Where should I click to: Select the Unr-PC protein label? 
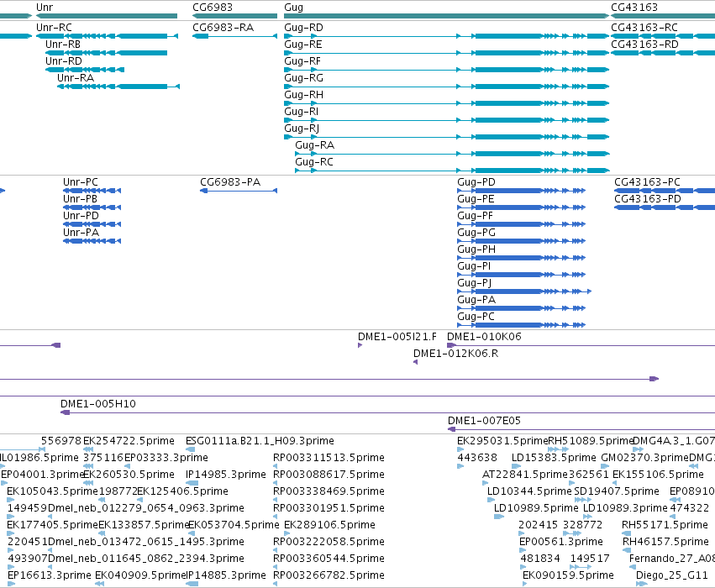point(81,182)
